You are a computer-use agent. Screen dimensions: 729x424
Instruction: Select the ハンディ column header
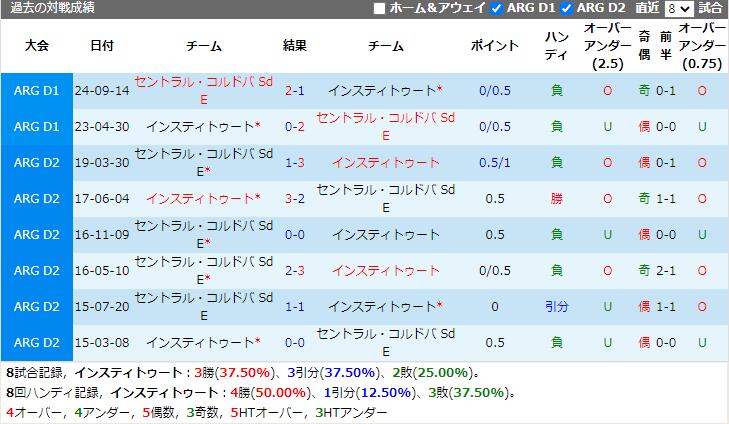click(x=556, y=46)
